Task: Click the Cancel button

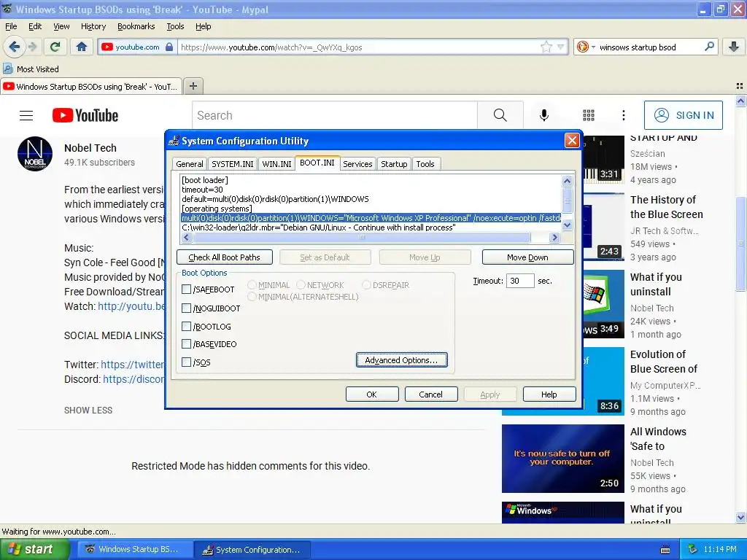Action: pos(430,394)
